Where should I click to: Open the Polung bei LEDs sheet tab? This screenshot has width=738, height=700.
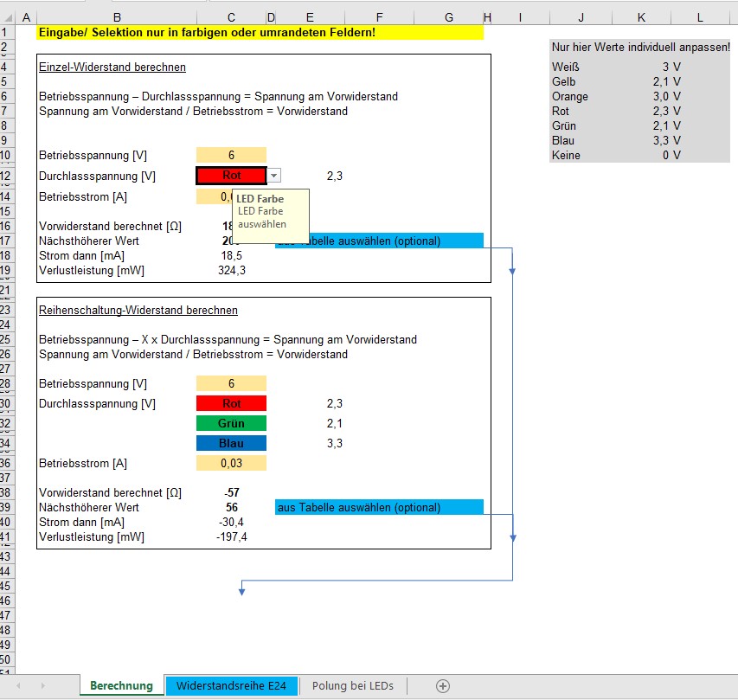tap(352, 686)
